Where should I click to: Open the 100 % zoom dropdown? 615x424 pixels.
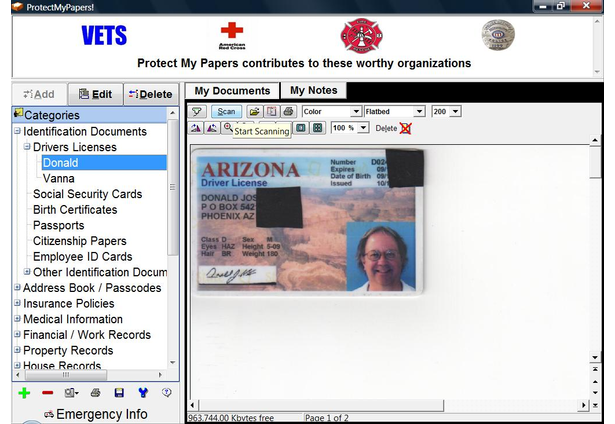364,128
